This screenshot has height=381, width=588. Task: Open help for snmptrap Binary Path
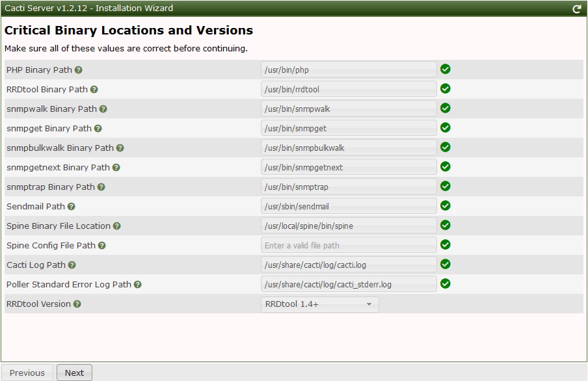tap(101, 187)
